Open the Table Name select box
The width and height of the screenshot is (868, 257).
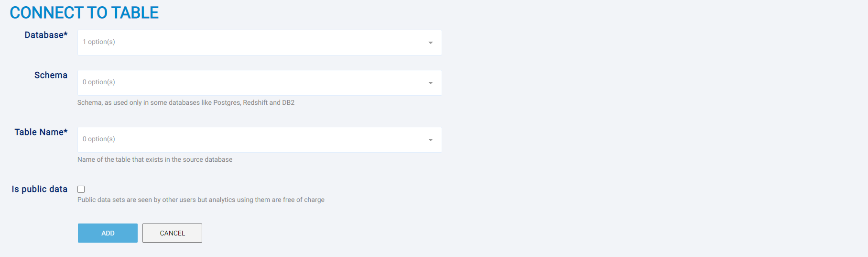(x=260, y=140)
